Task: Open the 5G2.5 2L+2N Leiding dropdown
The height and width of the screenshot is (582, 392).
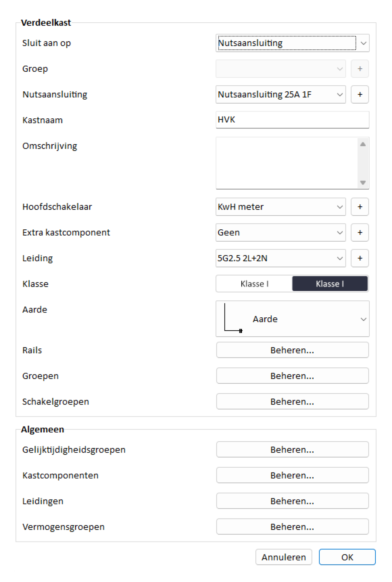Action: click(x=281, y=258)
